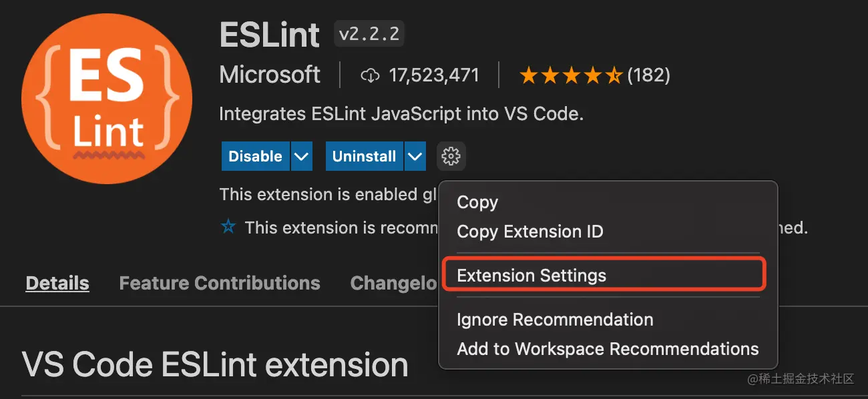Click the cloud install count icon
Image resolution: width=868 pixels, height=399 pixels.
[370, 75]
